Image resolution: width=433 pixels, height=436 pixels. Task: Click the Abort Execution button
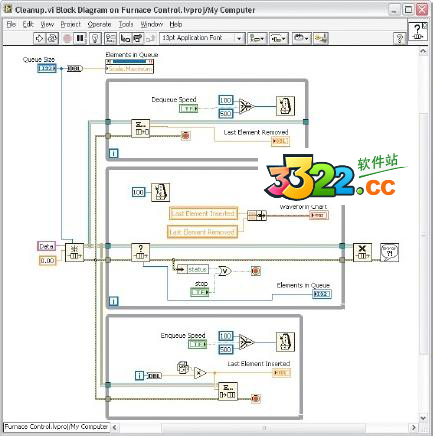coord(68,38)
